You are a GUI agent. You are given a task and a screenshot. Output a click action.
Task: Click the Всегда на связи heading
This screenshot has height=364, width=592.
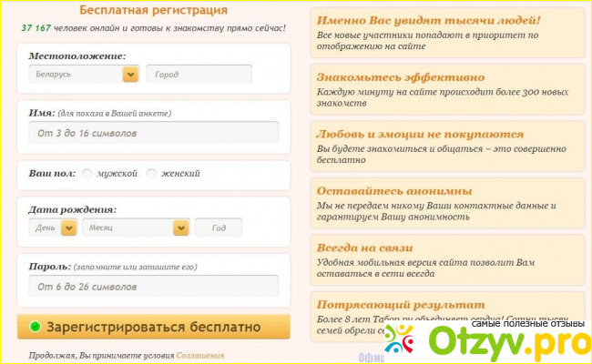(x=364, y=248)
